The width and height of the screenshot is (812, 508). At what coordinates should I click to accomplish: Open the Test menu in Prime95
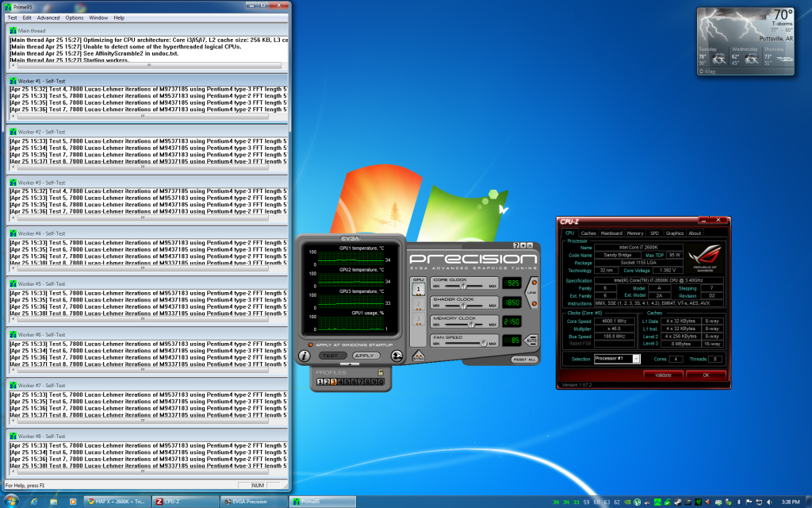tap(13, 17)
